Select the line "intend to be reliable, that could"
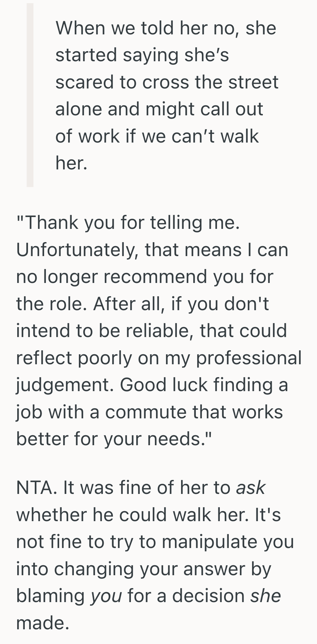The height and width of the screenshot is (644, 317). pos(151,331)
